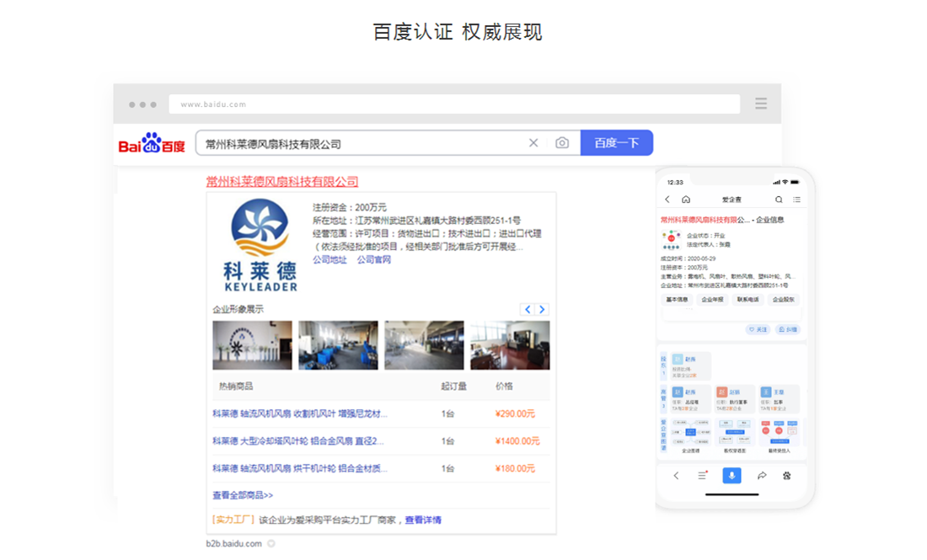This screenshot has height=560, width=927.
Task: Tap the share arrow in phone toolbar
Action: coord(762,476)
